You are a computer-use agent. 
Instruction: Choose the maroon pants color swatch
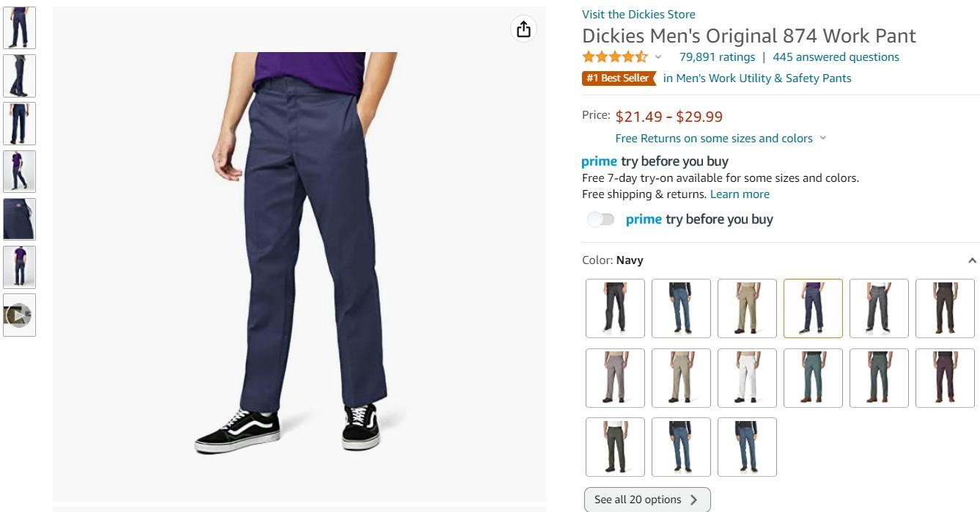[x=945, y=378]
